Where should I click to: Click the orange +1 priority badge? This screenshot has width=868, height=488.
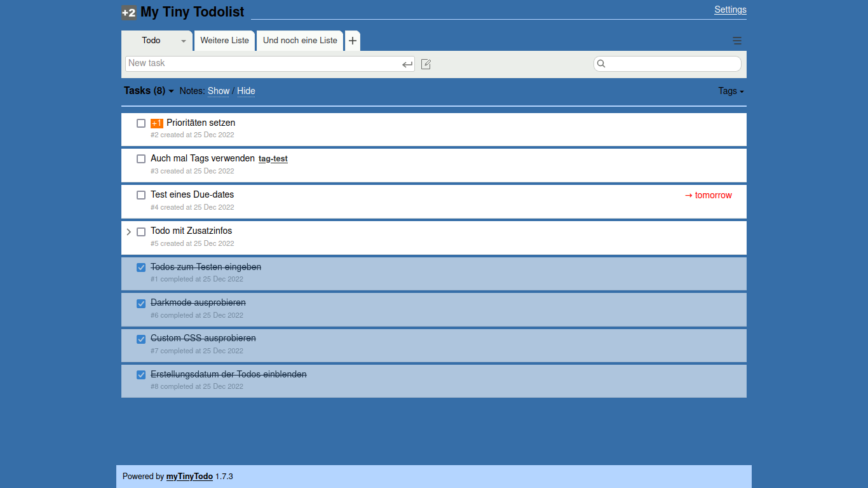[x=157, y=123]
